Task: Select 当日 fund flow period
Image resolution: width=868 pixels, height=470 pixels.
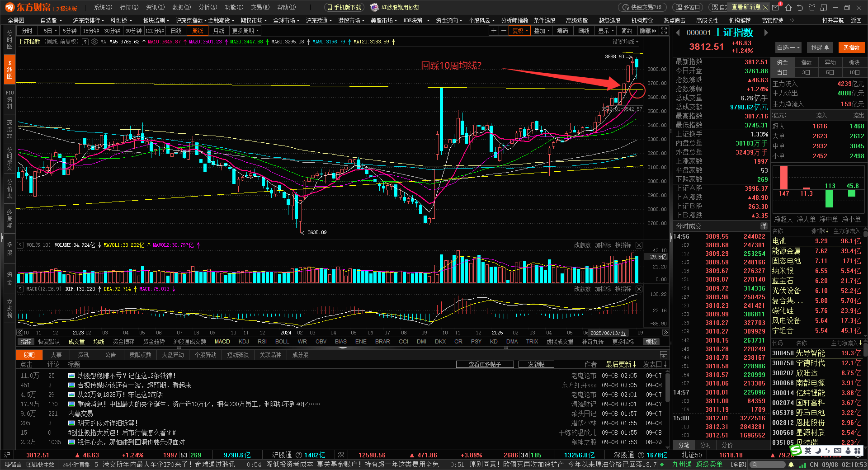Action: click(782, 72)
